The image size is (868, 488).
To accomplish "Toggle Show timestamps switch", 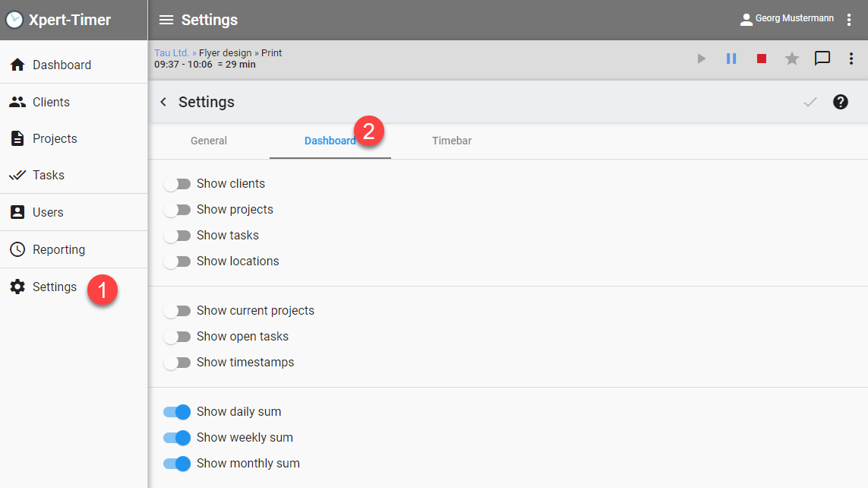I will point(176,363).
